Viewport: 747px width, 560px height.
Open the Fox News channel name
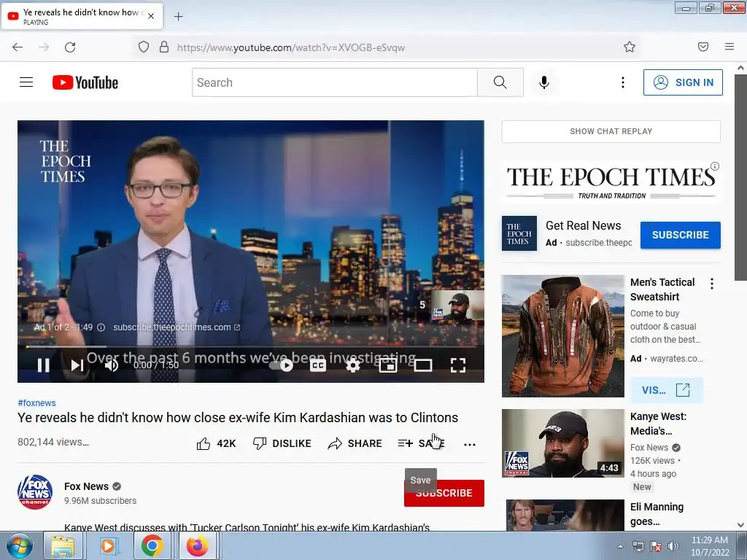click(86, 486)
